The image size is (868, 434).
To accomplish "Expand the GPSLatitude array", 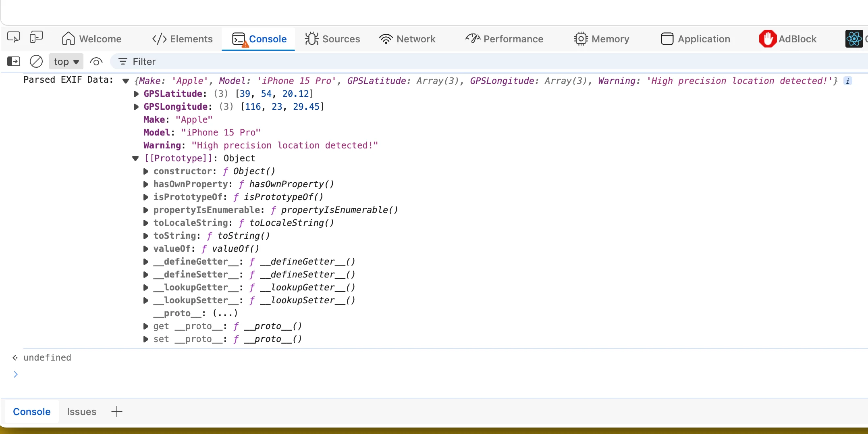I will pyautogui.click(x=136, y=94).
